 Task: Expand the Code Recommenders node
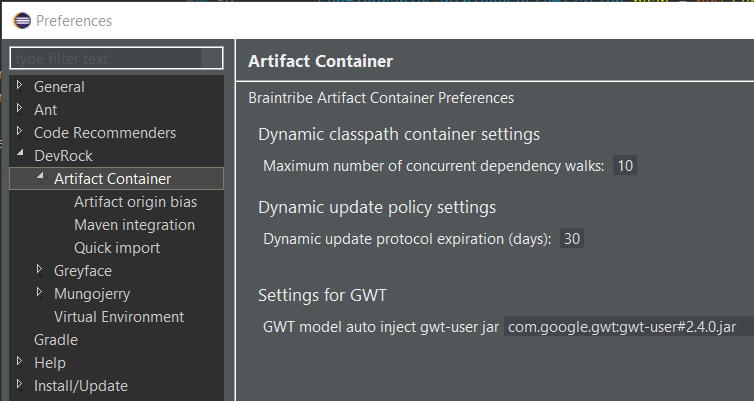19,132
